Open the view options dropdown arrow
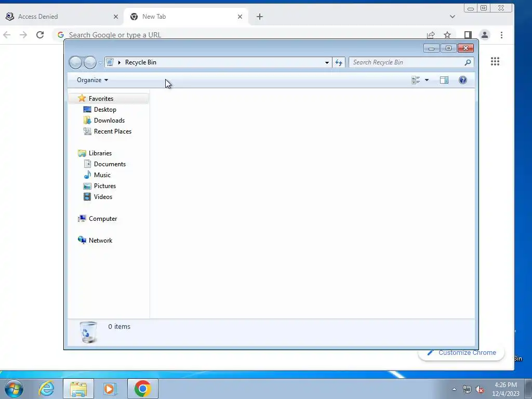The width and height of the screenshot is (532, 399). 427,80
